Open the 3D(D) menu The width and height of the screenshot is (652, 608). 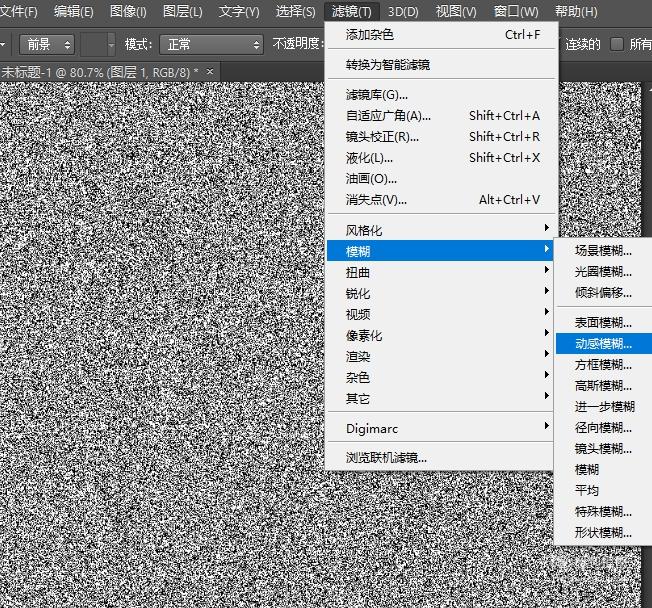[403, 11]
